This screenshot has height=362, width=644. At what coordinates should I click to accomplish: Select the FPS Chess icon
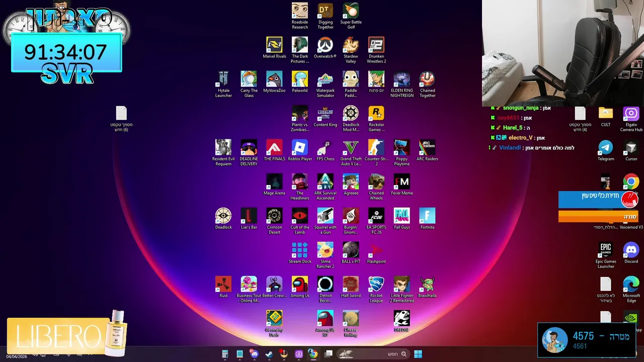[x=326, y=150]
